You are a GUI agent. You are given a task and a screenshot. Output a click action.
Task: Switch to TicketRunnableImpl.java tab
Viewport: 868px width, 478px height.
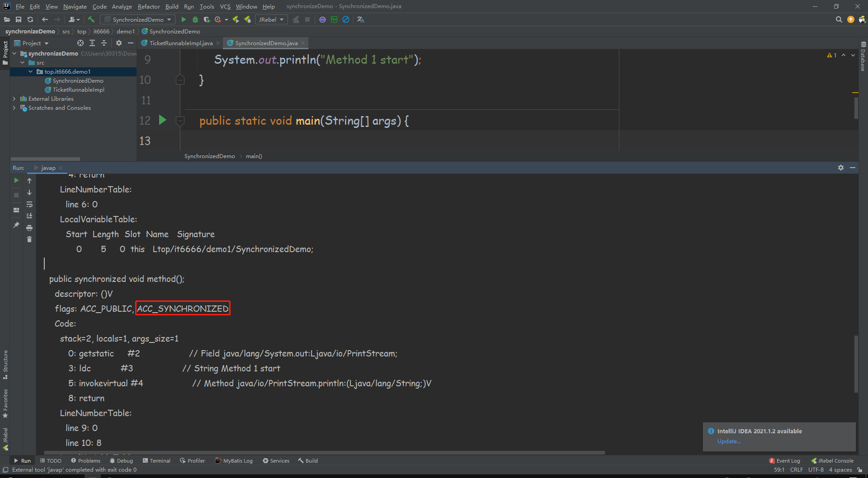180,43
